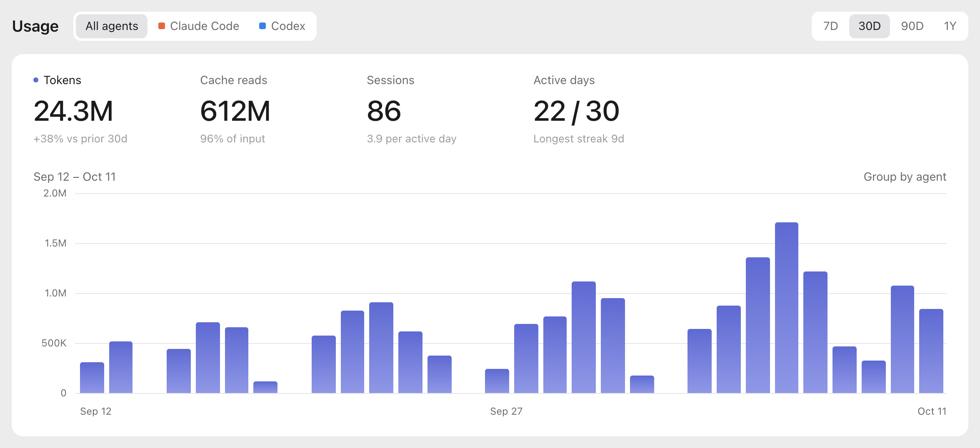This screenshot has width=980, height=448.
Task: Select the Cache reads metric card
Action: pyautogui.click(x=235, y=110)
